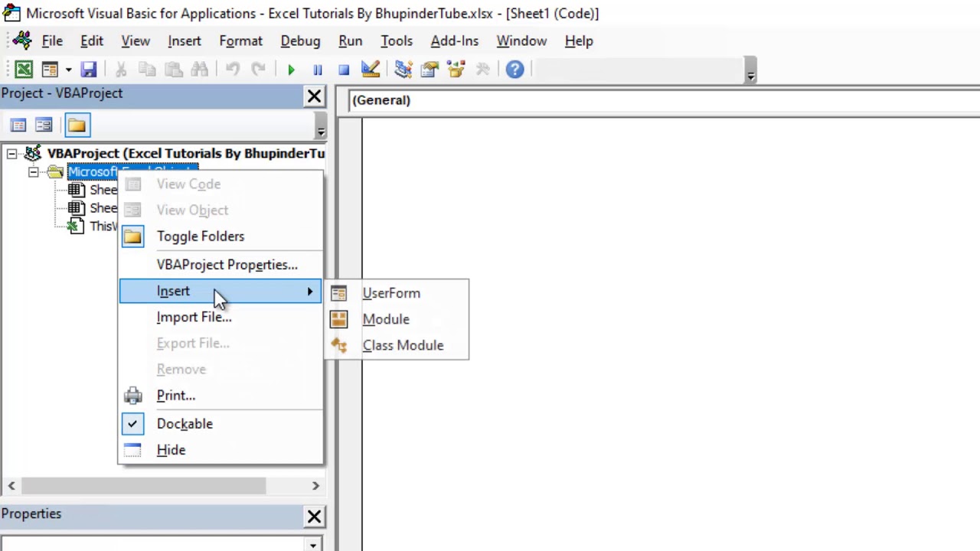Insert a Module from submenu
The image size is (980, 551).
(x=397, y=319)
